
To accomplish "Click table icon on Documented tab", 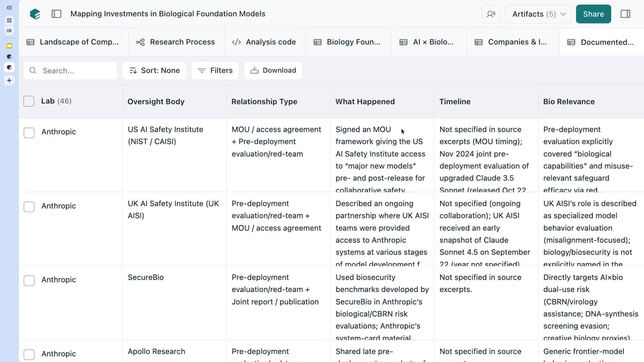I will tap(571, 42).
